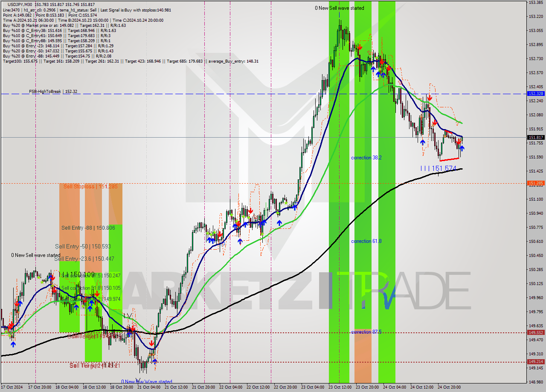Click the 153.385 price axis label
Image resolution: width=546 pixels, height=392 pixels.
[x=536, y=3]
